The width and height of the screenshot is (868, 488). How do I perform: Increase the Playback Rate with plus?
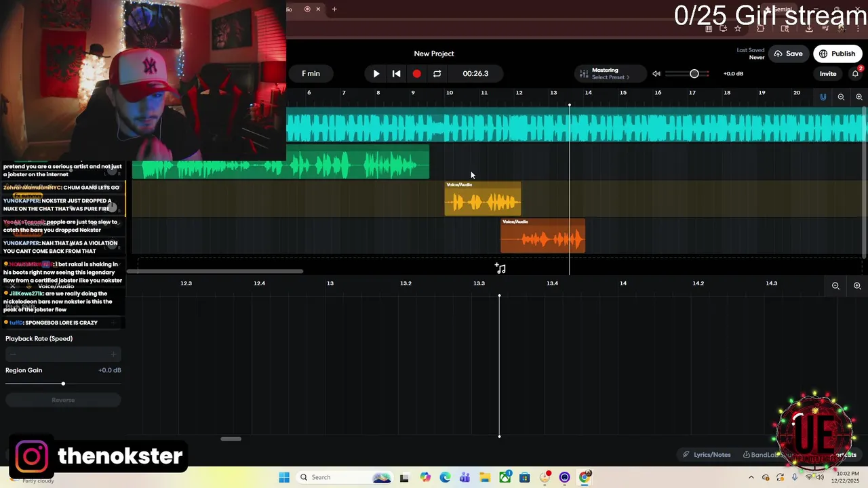click(x=113, y=354)
